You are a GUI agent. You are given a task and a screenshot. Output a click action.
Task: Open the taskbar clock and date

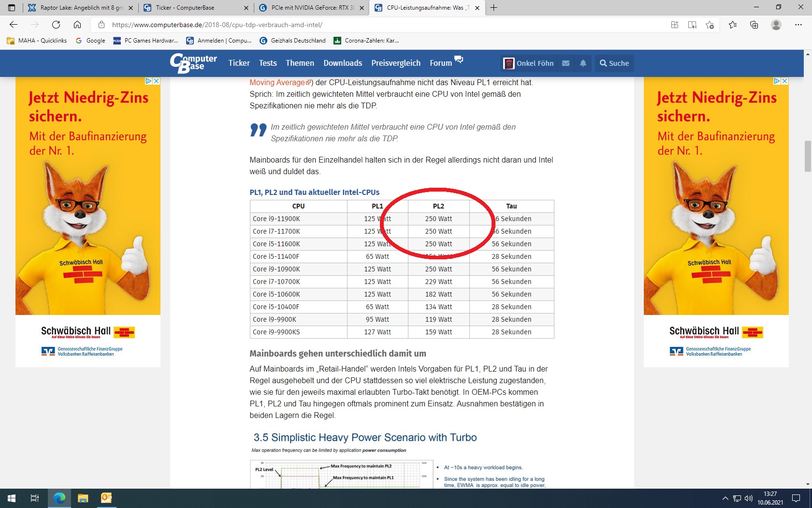coord(770,498)
